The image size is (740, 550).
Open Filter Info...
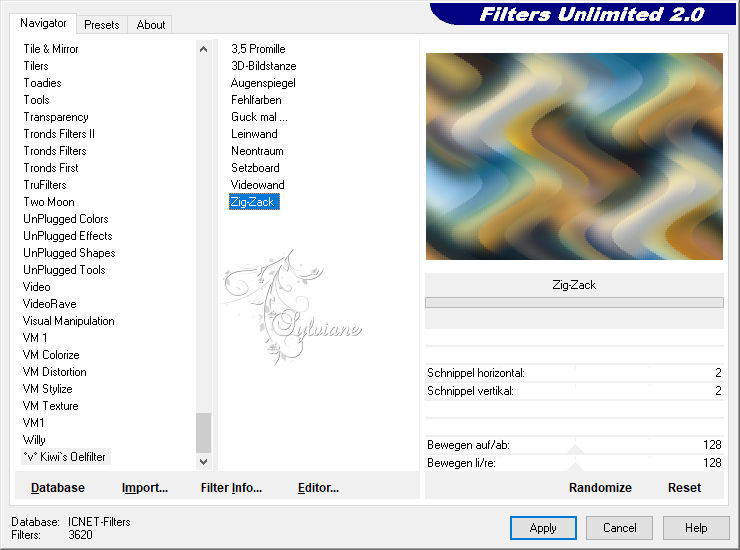click(x=231, y=488)
